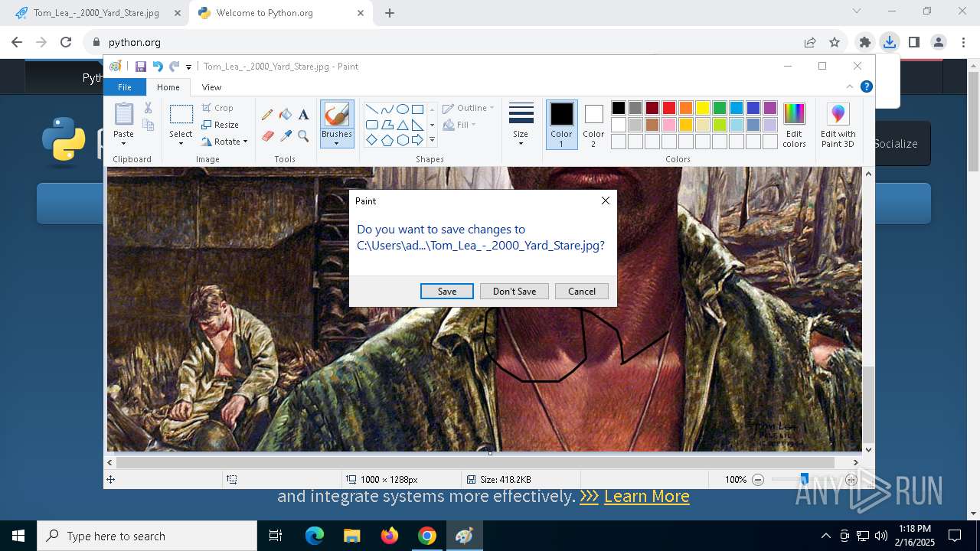Click the Undo arrow in Paint title bar
The height and width of the screenshot is (551, 980).
point(158,67)
